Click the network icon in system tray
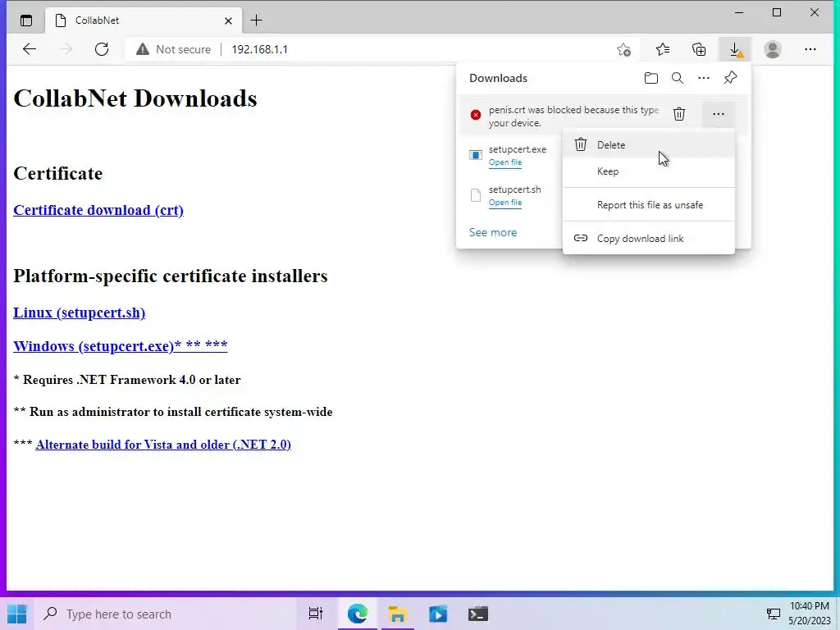This screenshot has height=630, width=840. [773, 614]
